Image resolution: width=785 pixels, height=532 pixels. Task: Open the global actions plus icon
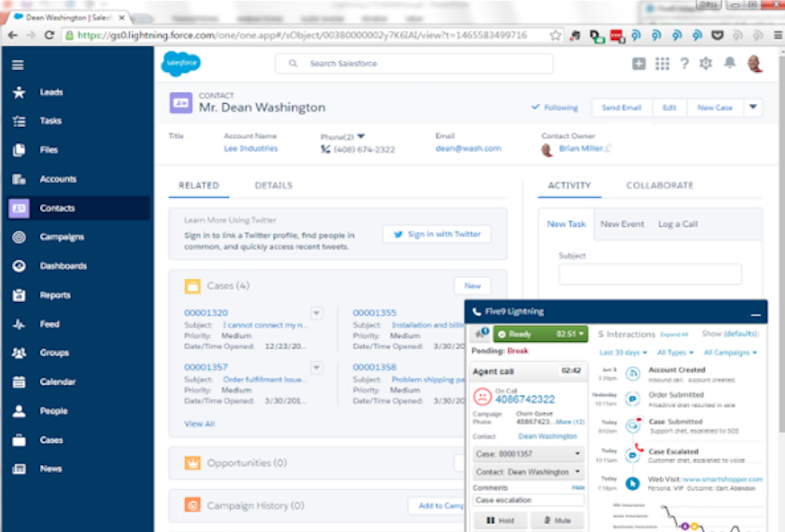pos(639,64)
